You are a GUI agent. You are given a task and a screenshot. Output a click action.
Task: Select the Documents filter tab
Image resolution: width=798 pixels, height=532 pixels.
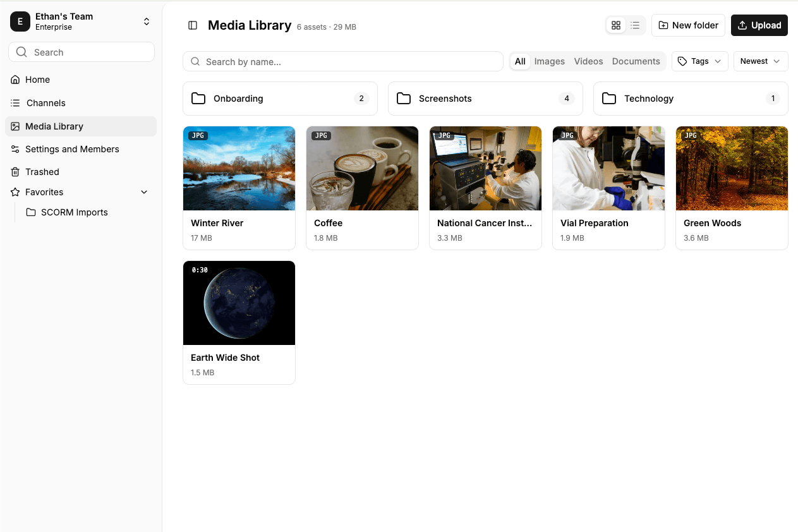(x=636, y=61)
